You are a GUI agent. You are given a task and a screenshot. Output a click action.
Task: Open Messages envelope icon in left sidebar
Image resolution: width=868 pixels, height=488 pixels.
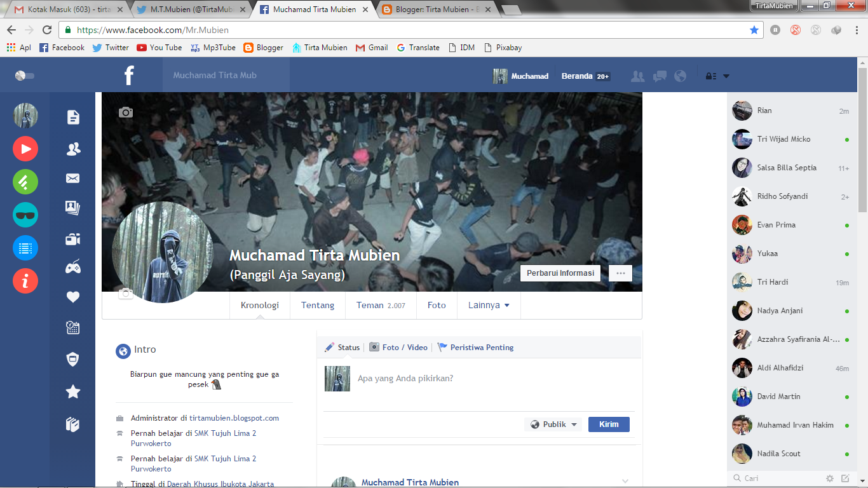pyautogui.click(x=72, y=179)
